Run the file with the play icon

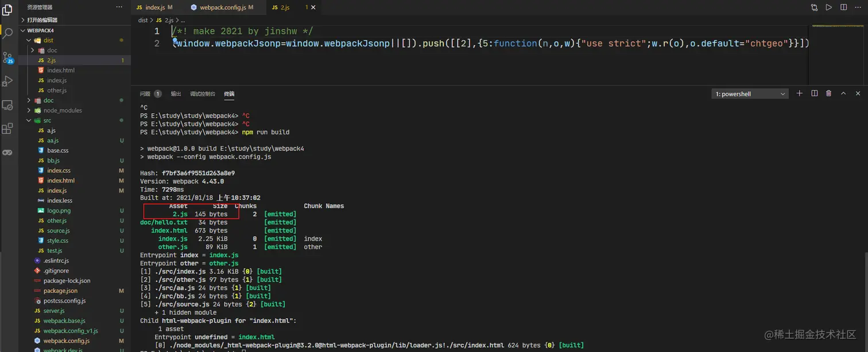point(829,7)
